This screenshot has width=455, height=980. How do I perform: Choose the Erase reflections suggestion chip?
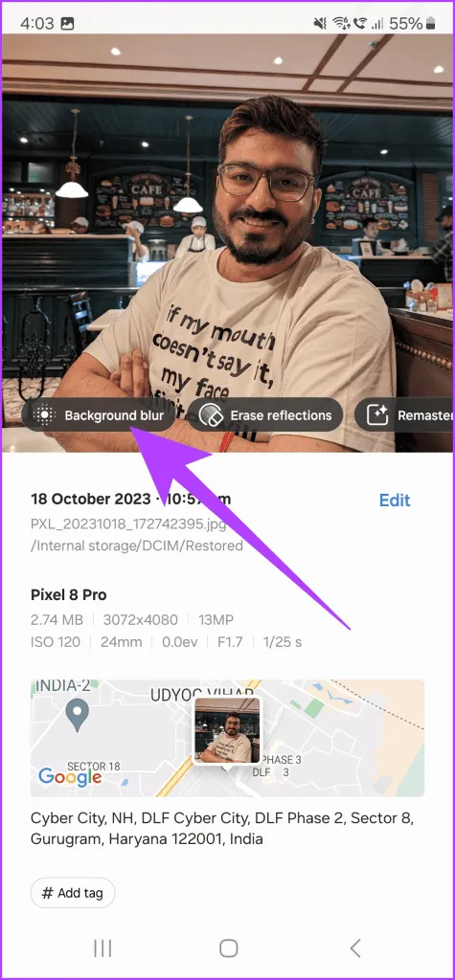pos(265,415)
